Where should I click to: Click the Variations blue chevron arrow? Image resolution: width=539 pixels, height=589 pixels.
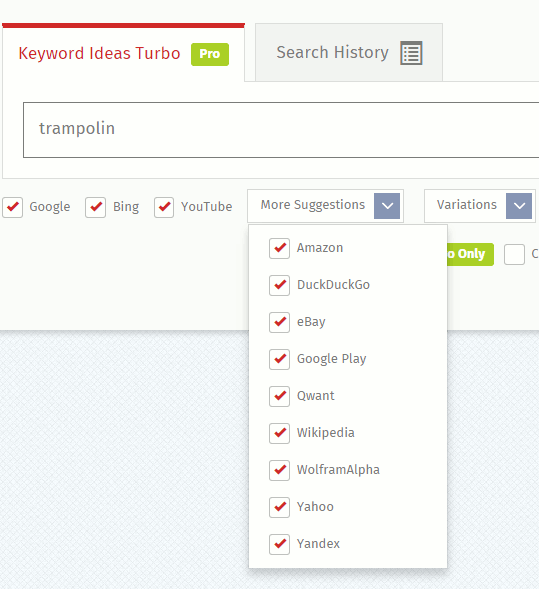(519, 206)
